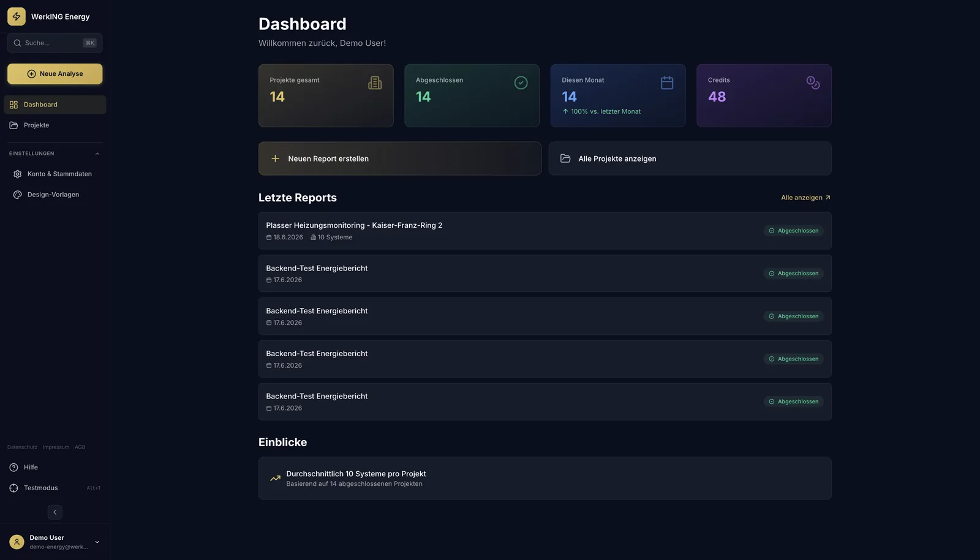
Task: Click the checkmark icon in Abgeschlossen card
Action: click(x=521, y=83)
